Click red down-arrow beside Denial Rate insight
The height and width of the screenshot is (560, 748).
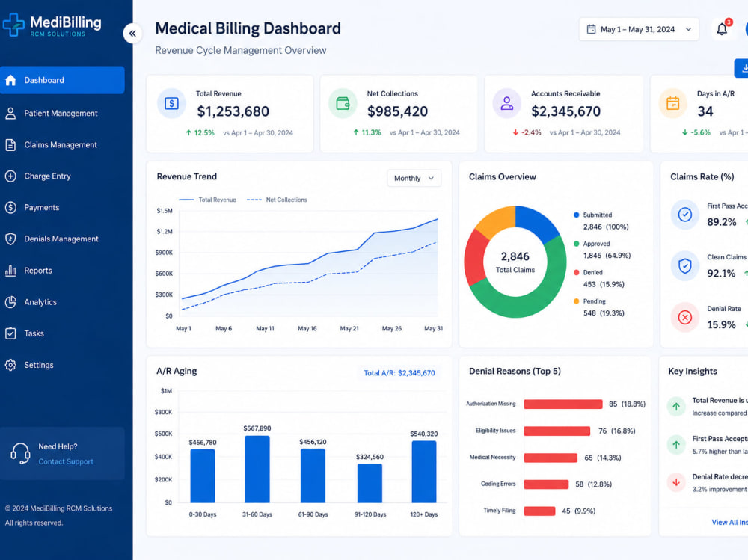pyautogui.click(x=676, y=482)
